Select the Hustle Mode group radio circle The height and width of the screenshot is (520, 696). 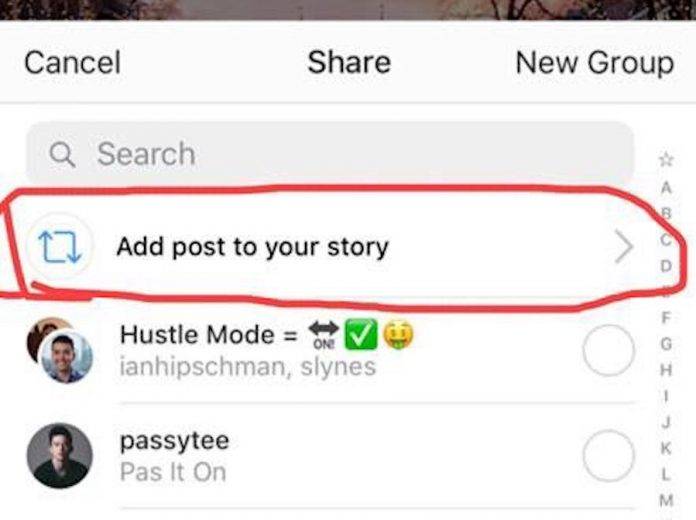[608, 351]
